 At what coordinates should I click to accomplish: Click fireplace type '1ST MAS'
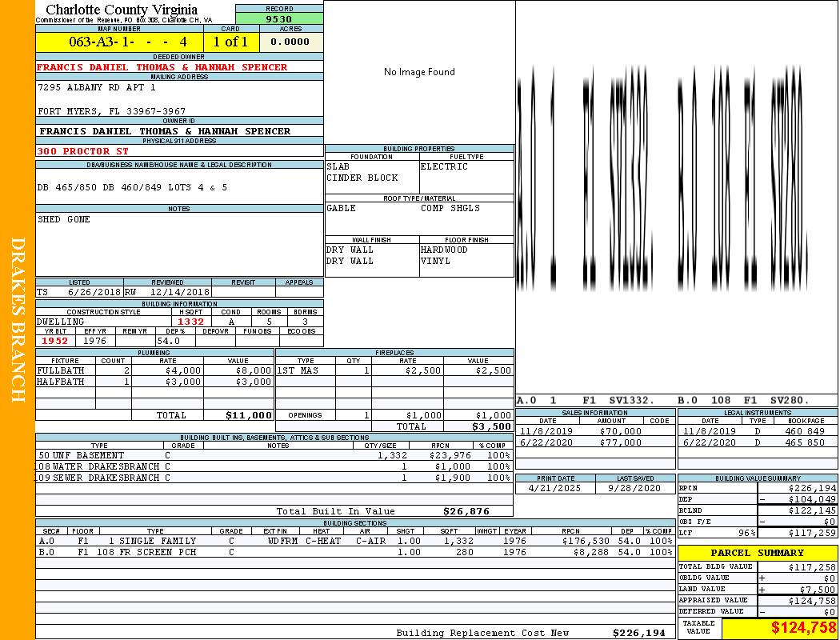[298, 370]
